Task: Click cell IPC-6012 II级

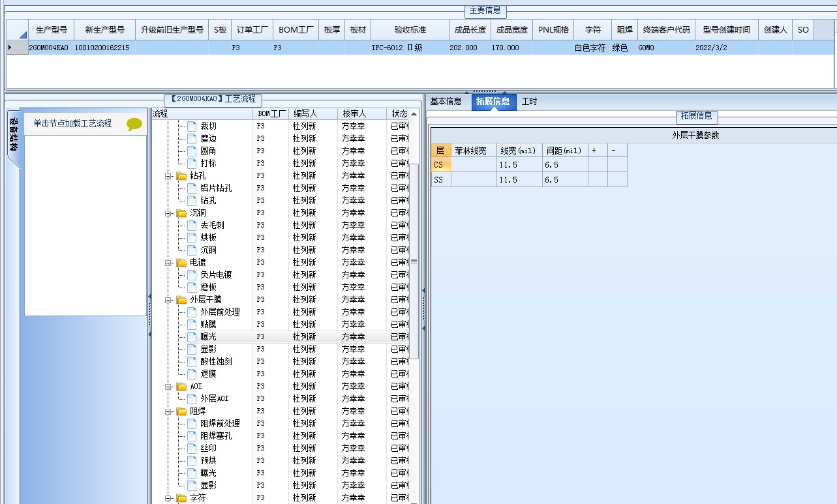Action: [410, 48]
